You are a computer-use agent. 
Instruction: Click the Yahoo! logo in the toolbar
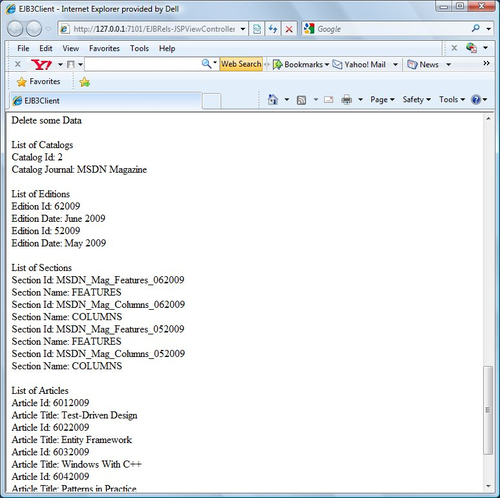[x=42, y=64]
